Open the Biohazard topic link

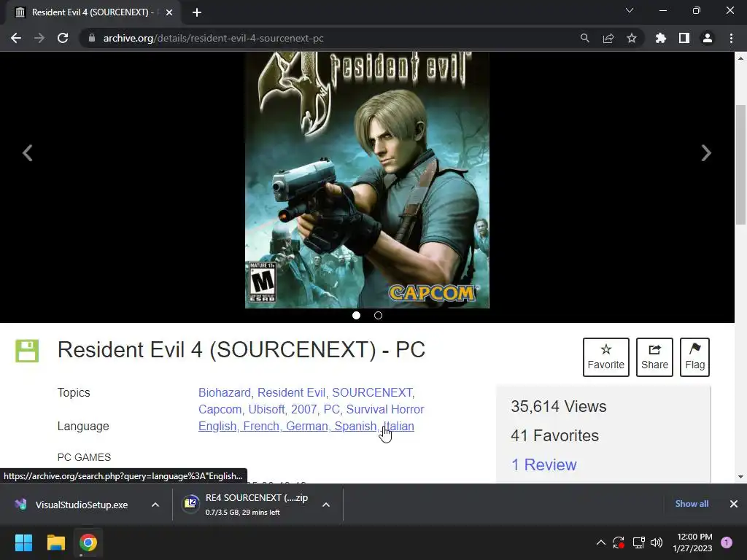coord(225,393)
